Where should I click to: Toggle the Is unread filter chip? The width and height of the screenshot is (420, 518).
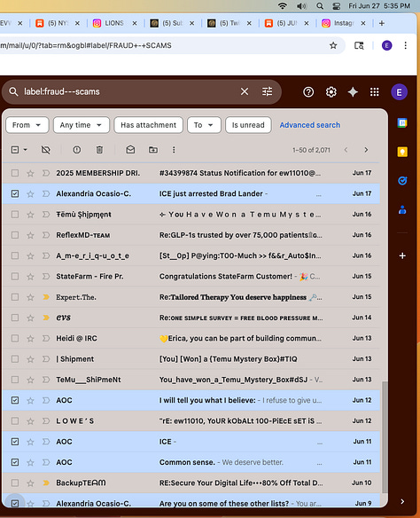click(x=248, y=125)
